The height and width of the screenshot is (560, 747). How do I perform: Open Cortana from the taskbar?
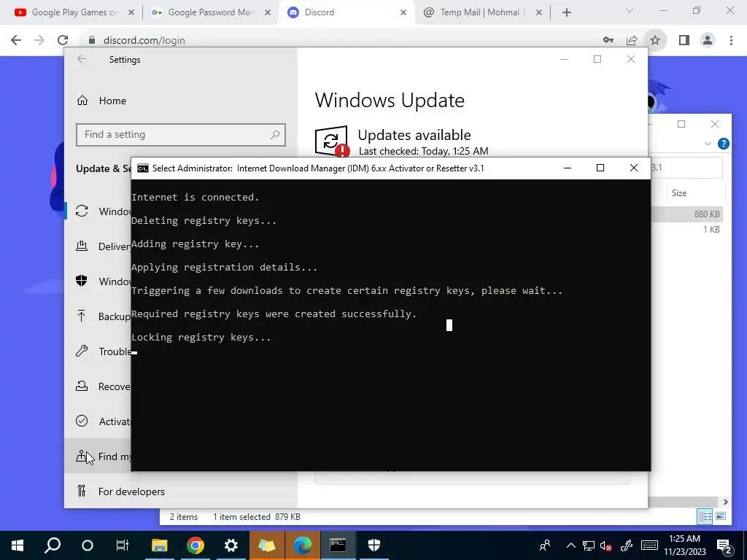[x=88, y=545]
